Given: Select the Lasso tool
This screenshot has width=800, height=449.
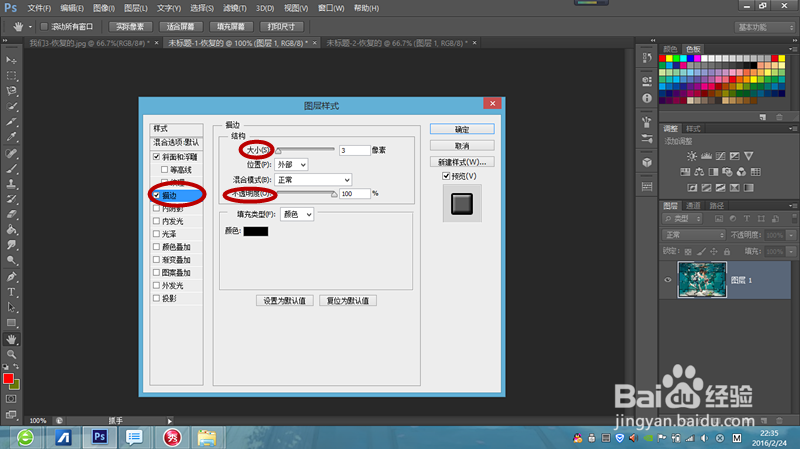Looking at the screenshot, I should [11, 91].
